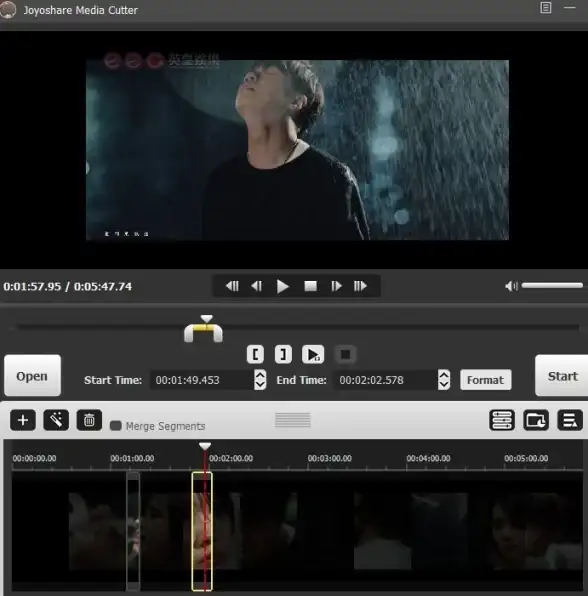Select the grey segment near 00:01:00
The height and width of the screenshot is (596, 588).
[x=133, y=531]
